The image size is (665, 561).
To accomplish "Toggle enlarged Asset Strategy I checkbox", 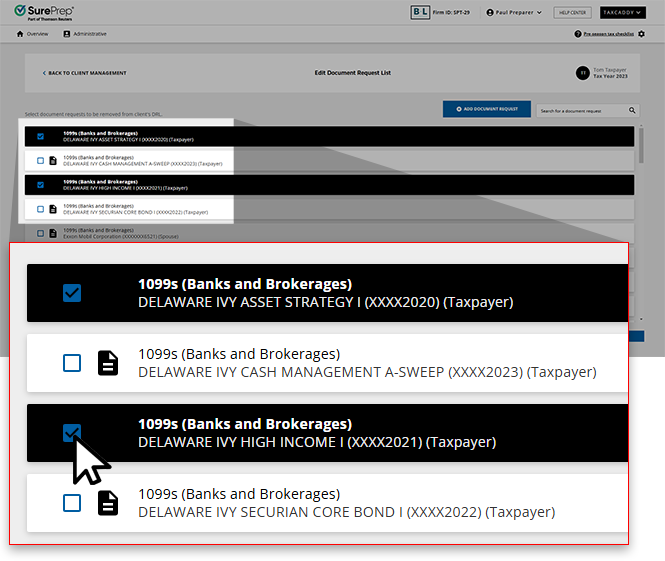I will (x=72, y=293).
